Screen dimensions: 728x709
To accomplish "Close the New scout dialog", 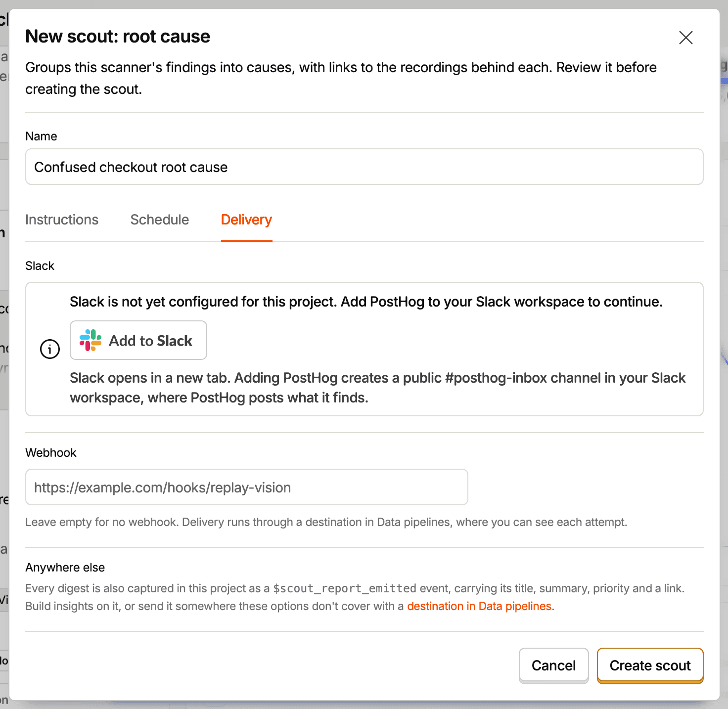I will pos(685,38).
